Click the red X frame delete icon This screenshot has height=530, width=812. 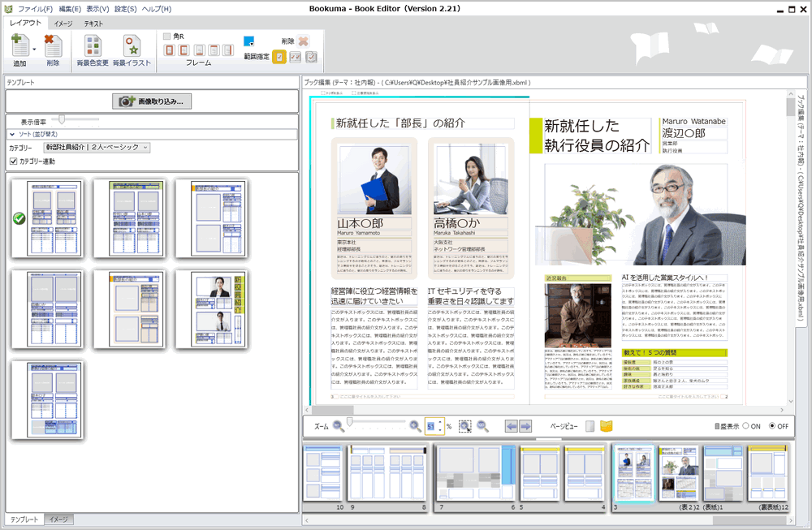pos(304,41)
